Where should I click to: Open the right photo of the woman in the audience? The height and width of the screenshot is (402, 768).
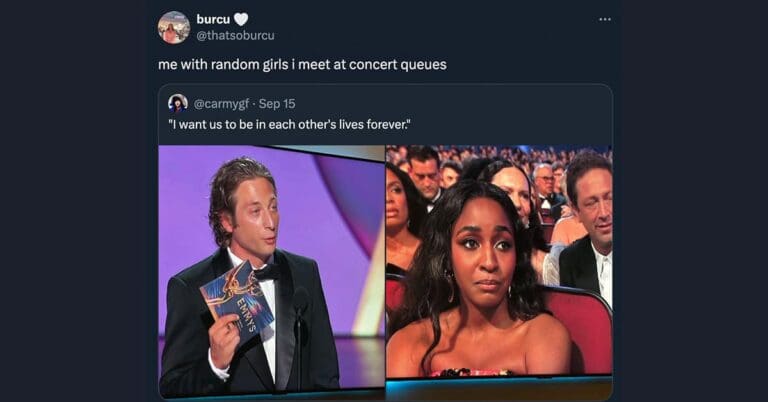(499, 262)
